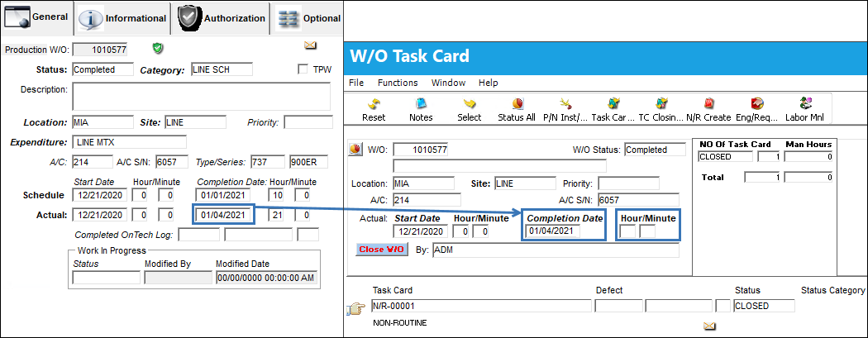Click the pointing hand icon beside N/R-00001
Viewport: 868px width, 338px height.
355,309
